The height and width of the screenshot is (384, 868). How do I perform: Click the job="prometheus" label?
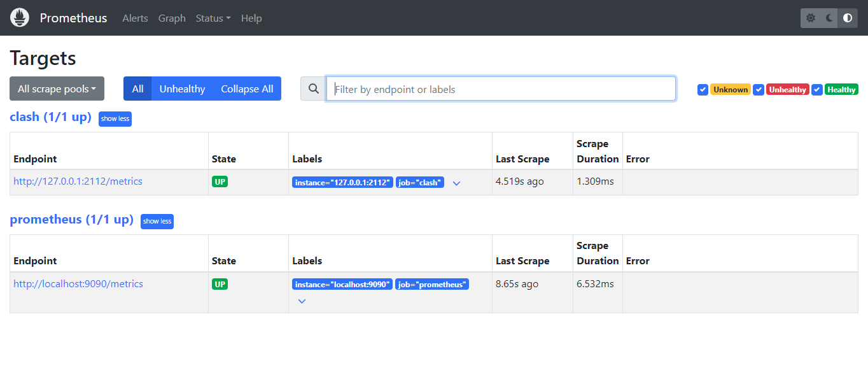(432, 285)
